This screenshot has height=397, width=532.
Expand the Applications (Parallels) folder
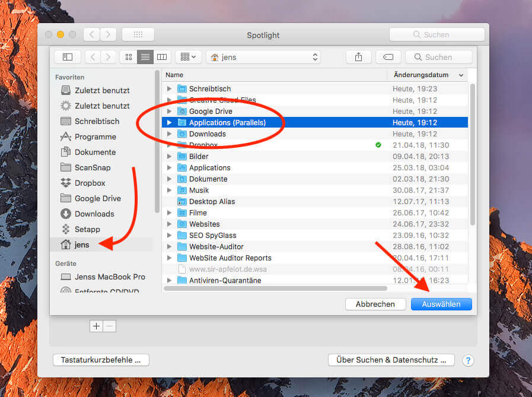(x=169, y=123)
